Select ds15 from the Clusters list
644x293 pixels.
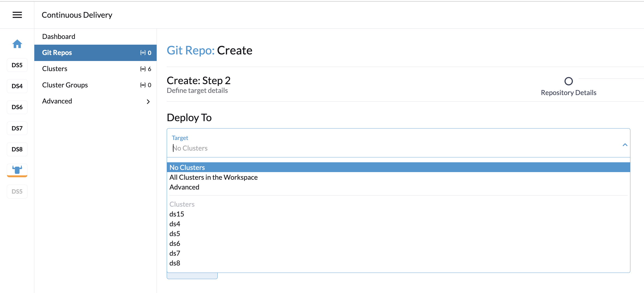pyautogui.click(x=177, y=214)
